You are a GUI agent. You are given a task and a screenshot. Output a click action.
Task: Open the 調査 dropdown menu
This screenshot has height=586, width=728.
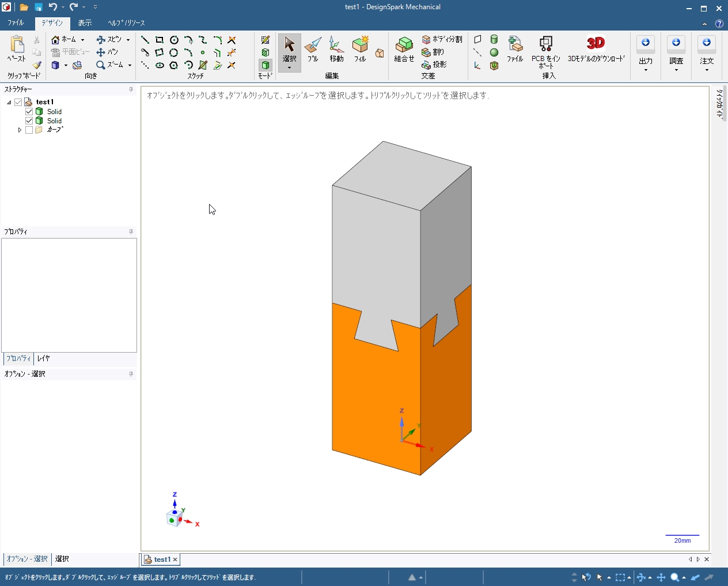point(676,55)
